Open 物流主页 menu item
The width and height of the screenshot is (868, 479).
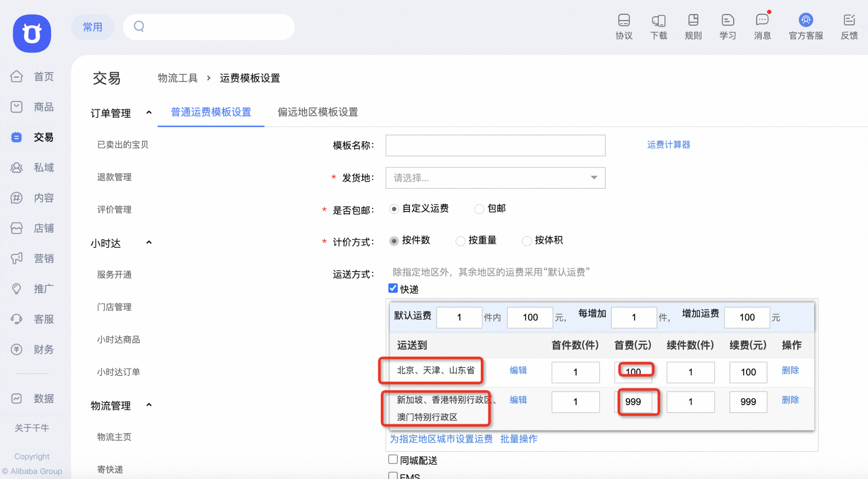tap(114, 437)
